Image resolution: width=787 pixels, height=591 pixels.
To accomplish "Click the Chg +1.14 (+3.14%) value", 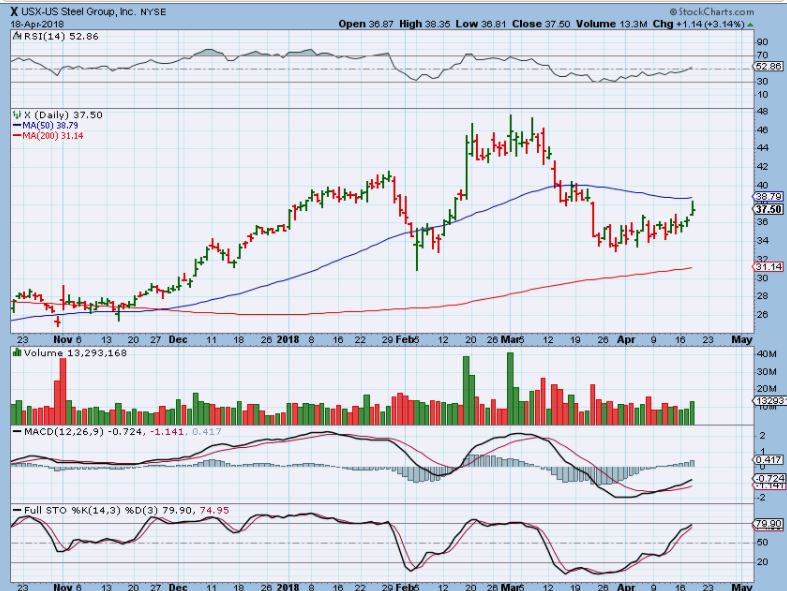I will pos(698,24).
